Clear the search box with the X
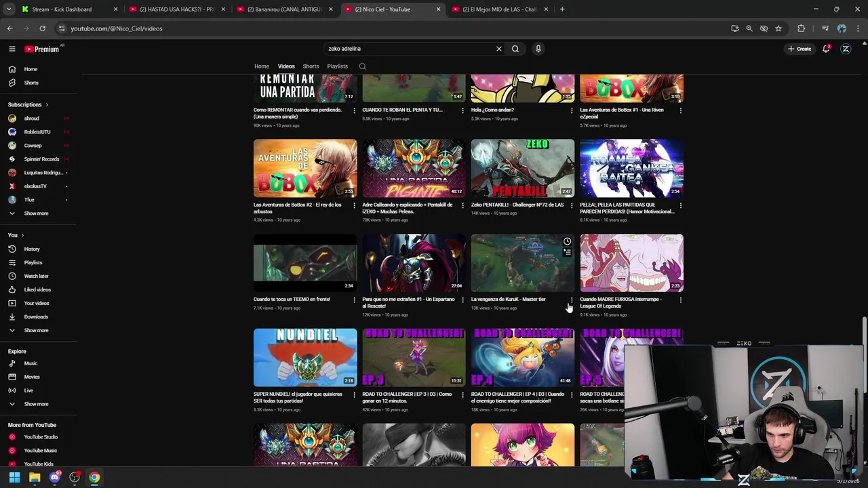Screen dimensions: 868x488 point(499,49)
